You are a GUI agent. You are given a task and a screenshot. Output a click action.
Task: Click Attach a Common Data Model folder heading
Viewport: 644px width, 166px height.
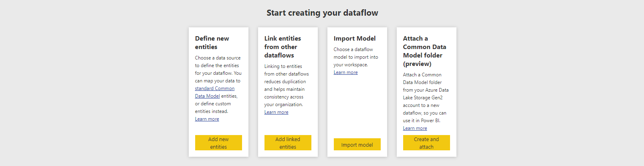pos(424,51)
